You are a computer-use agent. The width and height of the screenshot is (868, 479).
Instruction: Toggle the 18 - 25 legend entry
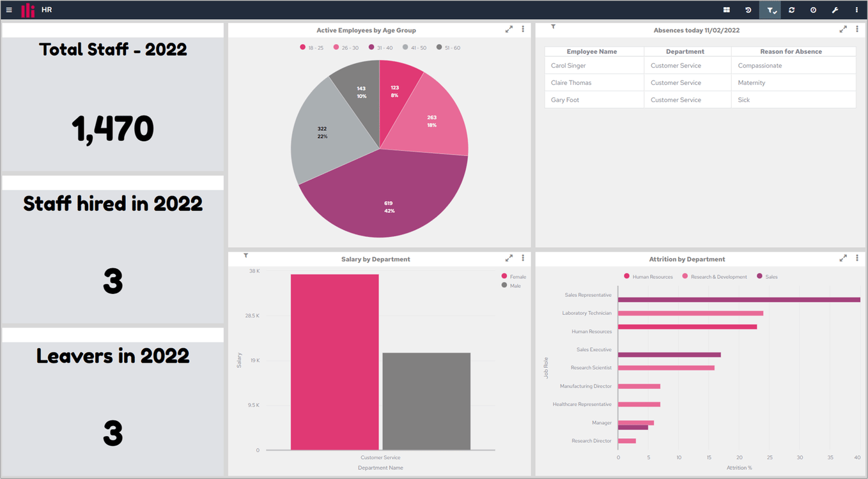(x=312, y=48)
